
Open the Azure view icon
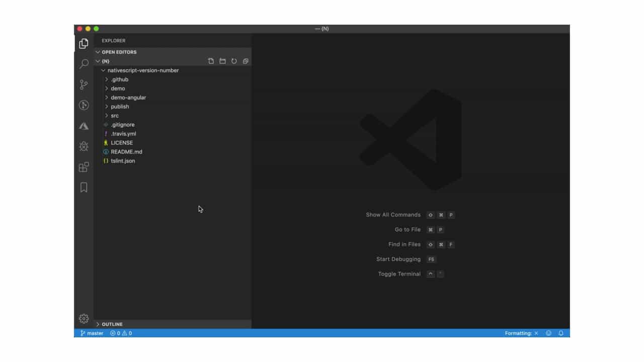click(84, 126)
